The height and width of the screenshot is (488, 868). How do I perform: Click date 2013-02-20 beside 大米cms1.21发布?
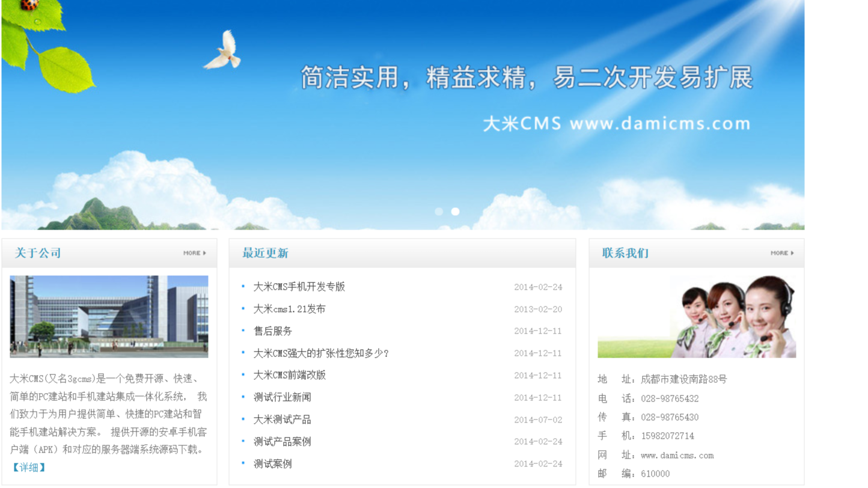pyautogui.click(x=538, y=309)
